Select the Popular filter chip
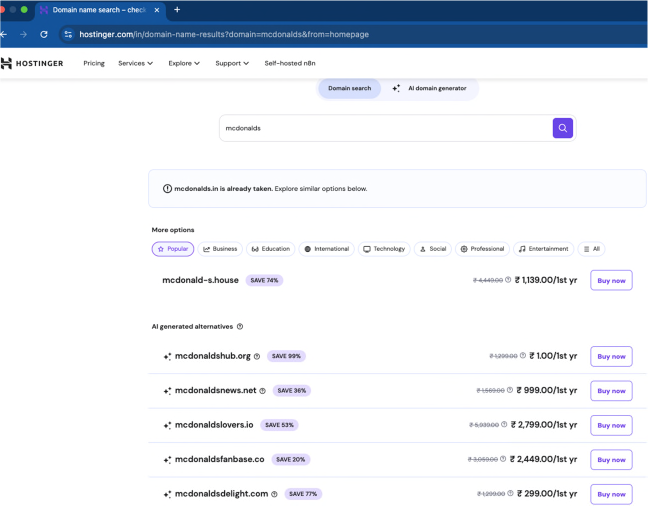648x506 pixels. click(x=173, y=249)
